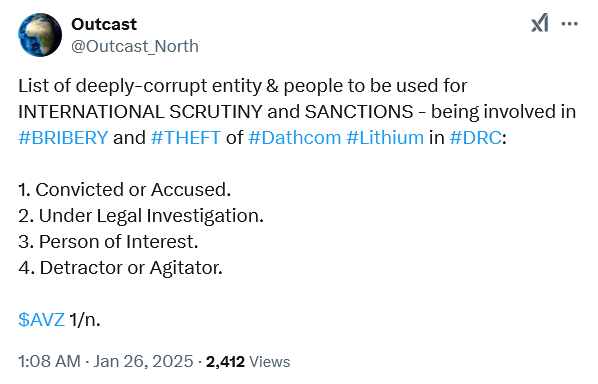
Task: Click the 1:08 AM timestamp
Action: click(49, 361)
